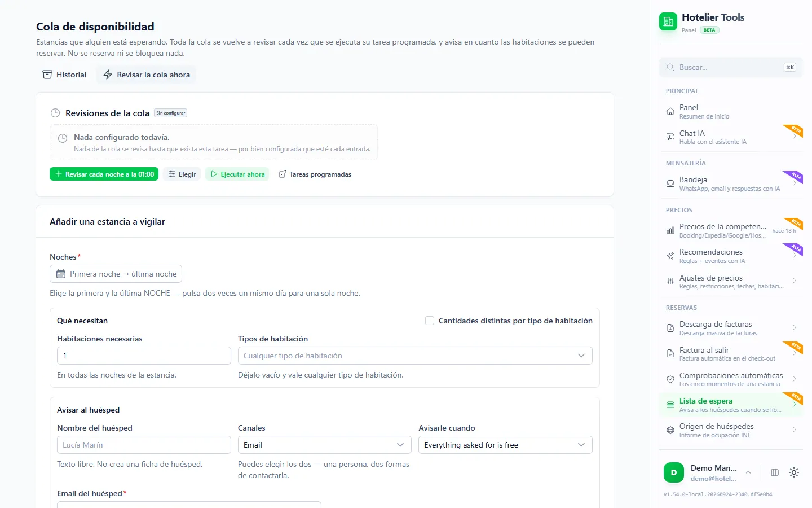Click the Buscar search box in sidebar
This screenshot has height=508, width=812.
pos(731,67)
